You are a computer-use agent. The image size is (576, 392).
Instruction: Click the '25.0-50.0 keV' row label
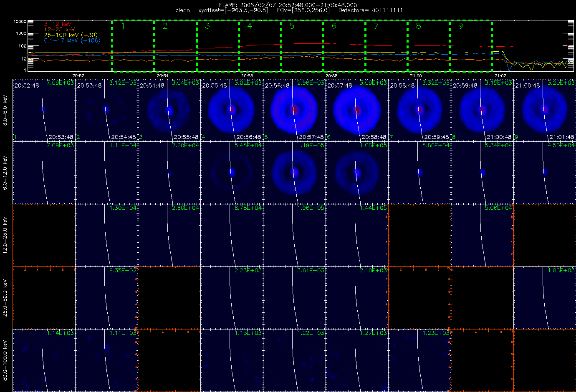point(5,298)
